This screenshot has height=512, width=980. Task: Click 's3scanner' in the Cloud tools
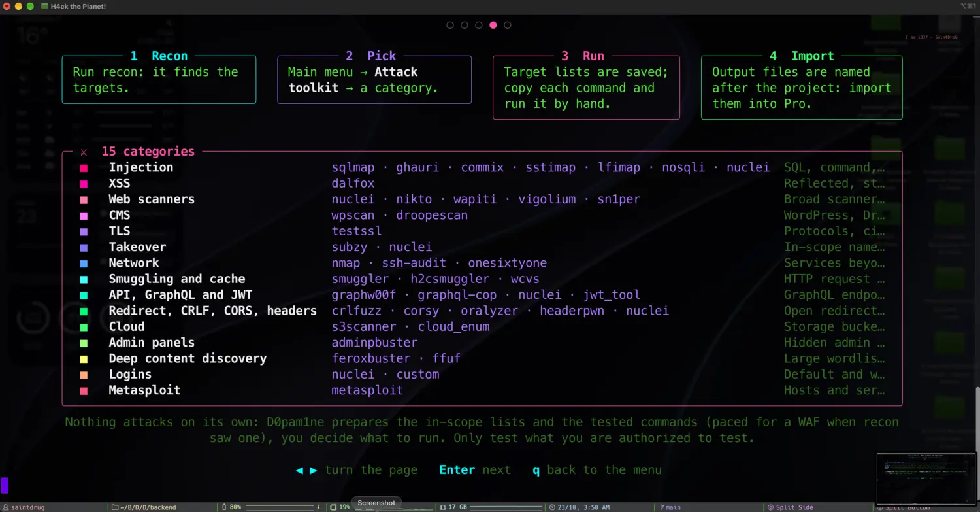(364, 326)
